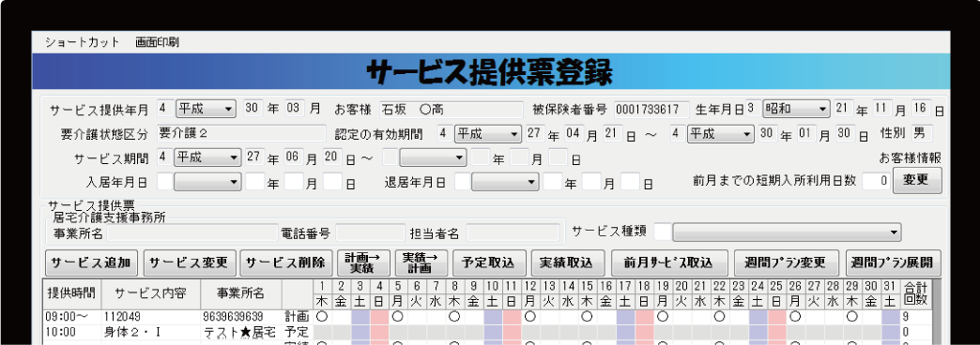This screenshot has width=980, height=345.
Task: Expand the サービス種類 dropdown
Action: tap(787, 232)
